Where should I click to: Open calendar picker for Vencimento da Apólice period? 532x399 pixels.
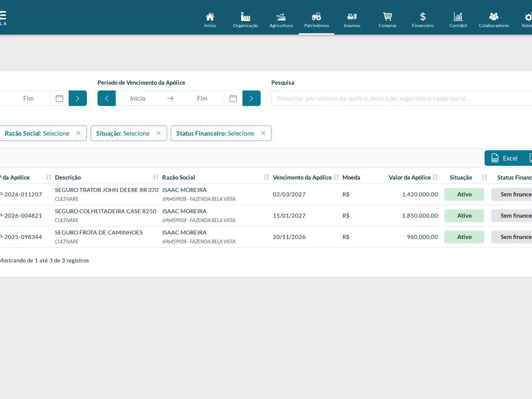[233, 98]
